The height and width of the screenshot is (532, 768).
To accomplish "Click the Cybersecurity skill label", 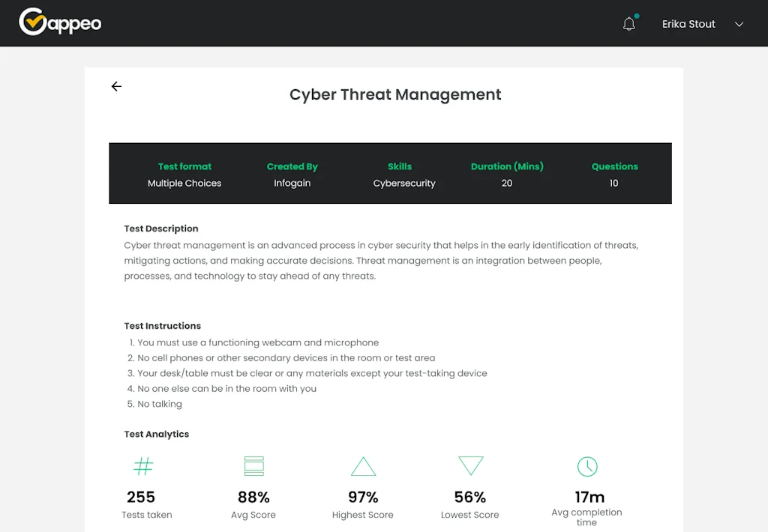I will [404, 183].
